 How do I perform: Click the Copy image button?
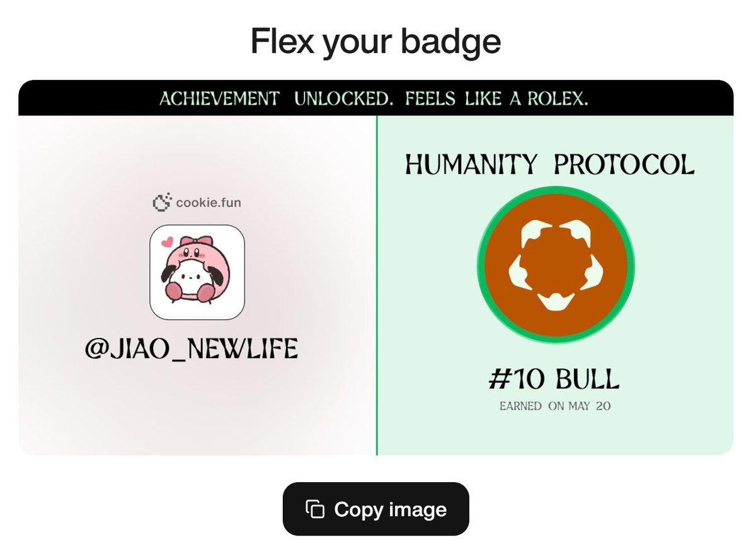375,509
